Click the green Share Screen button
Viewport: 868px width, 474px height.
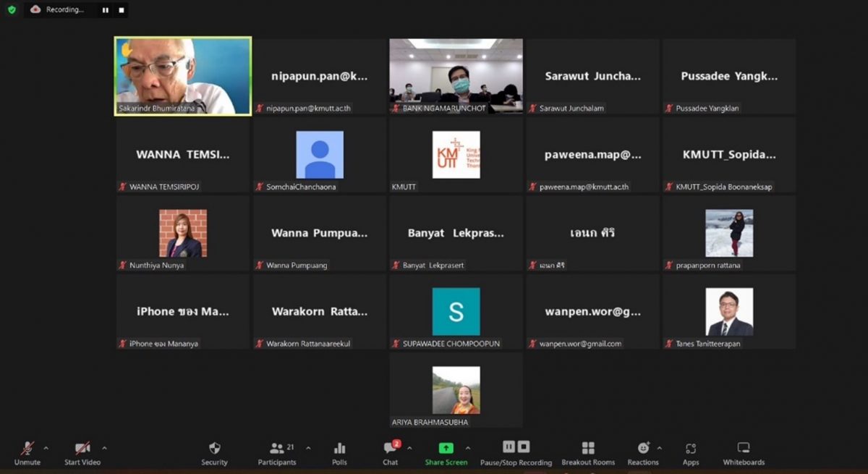click(446, 453)
